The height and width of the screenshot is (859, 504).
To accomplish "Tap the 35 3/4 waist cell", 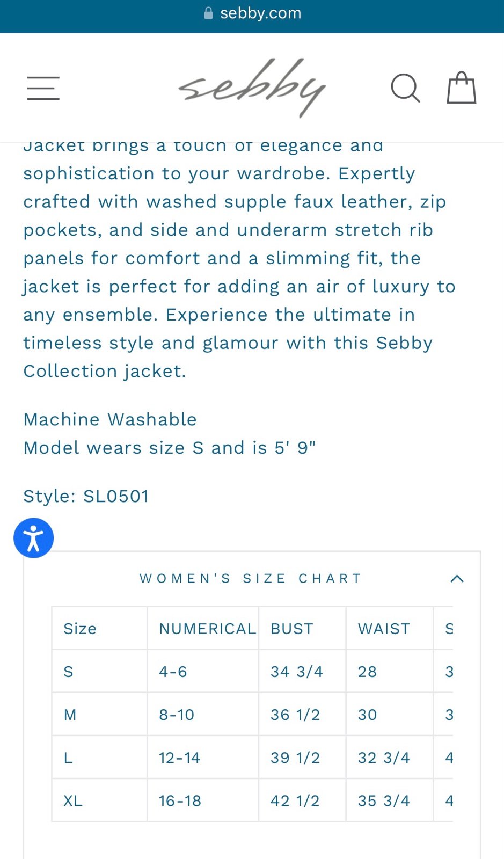I will pos(384,800).
